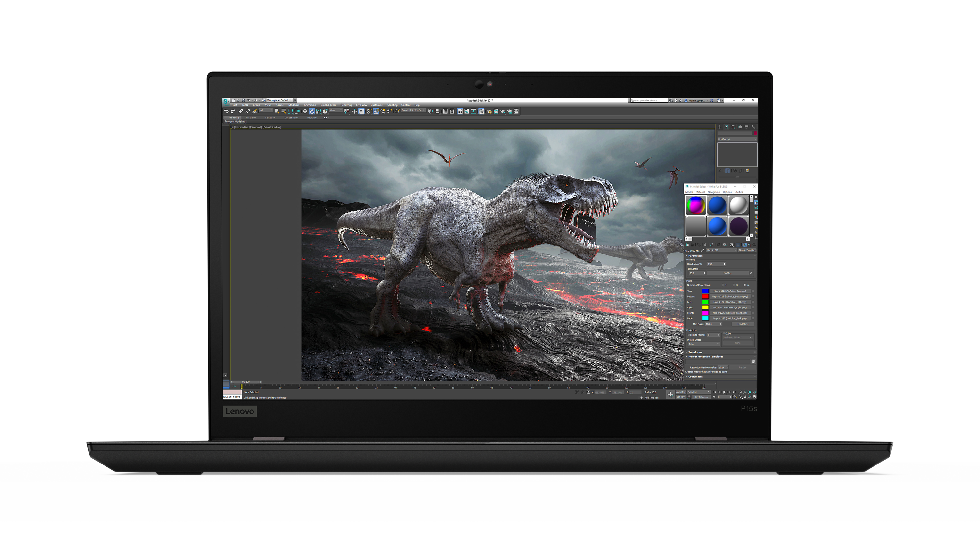The width and height of the screenshot is (980, 551).
Task: Click the Rendered Frame Window icon
Action: 496,111
